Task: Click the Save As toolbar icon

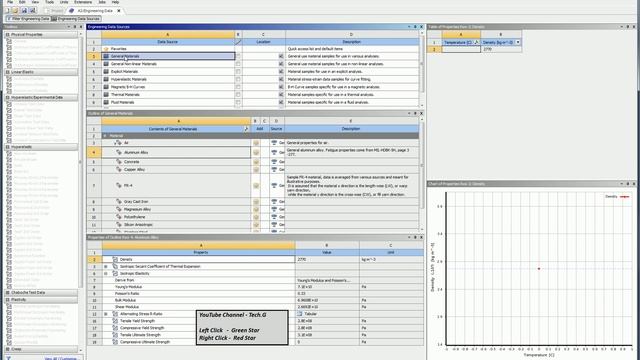Action: click(33, 10)
